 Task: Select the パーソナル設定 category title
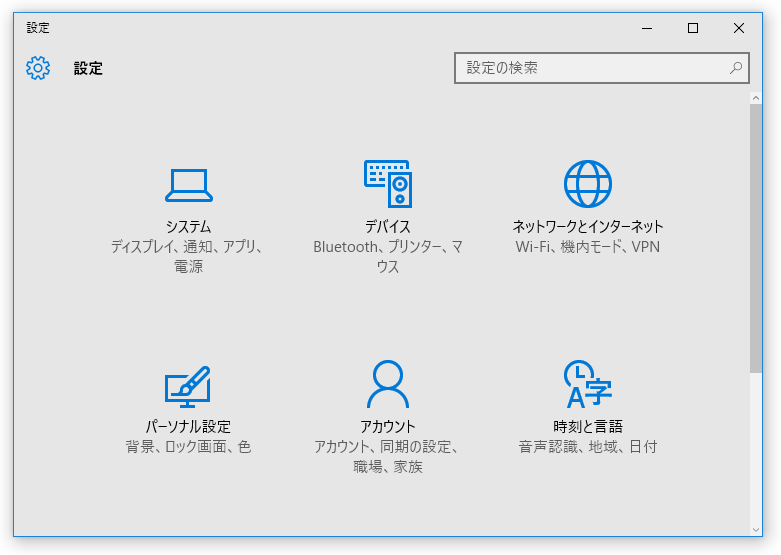[x=188, y=426]
